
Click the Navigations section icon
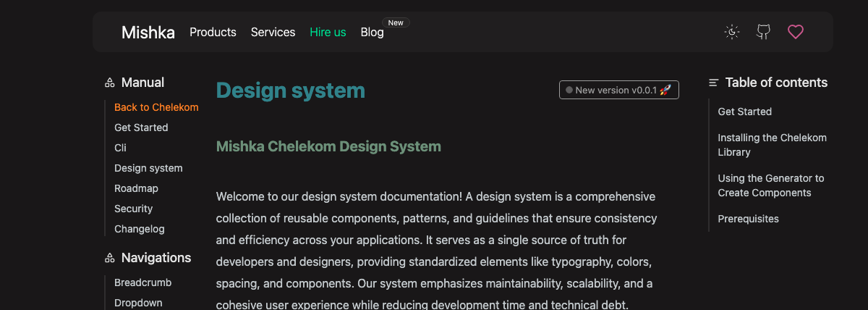(110, 258)
